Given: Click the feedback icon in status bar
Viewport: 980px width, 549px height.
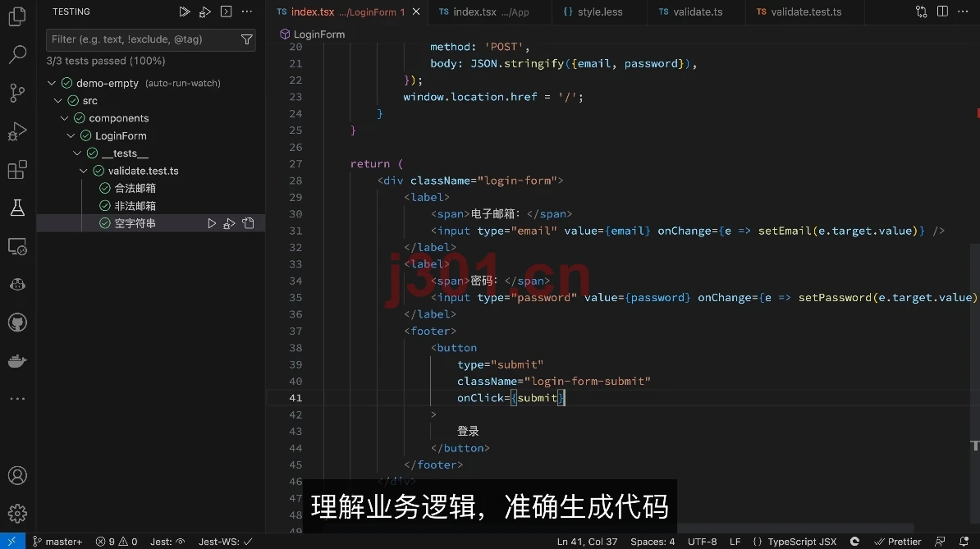Looking at the screenshot, I should click(x=940, y=542).
